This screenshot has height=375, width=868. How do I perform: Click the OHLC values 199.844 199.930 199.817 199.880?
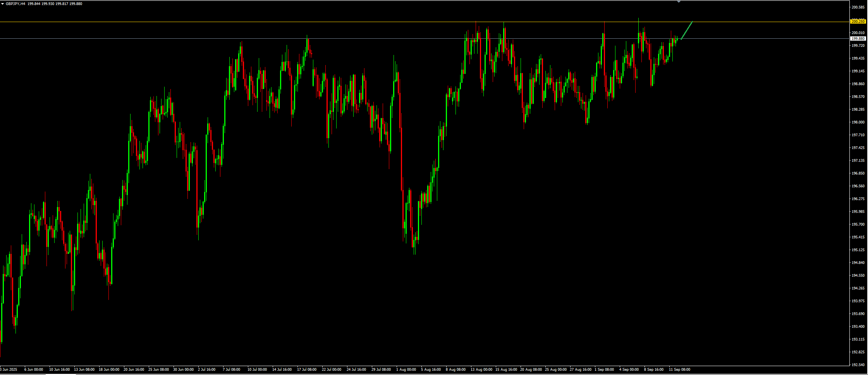(x=55, y=4)
